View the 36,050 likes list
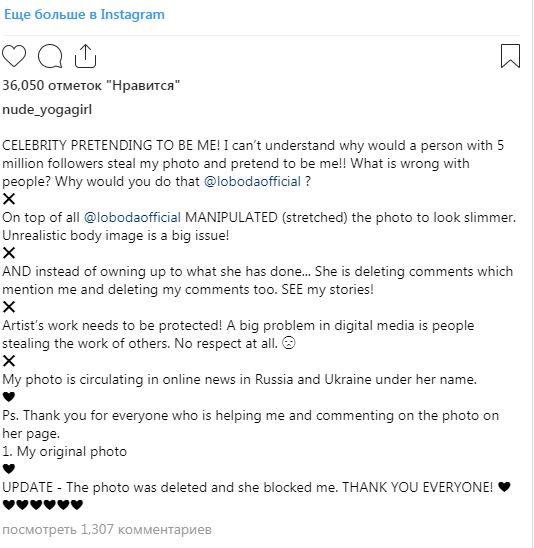 [x=91, y=85]
